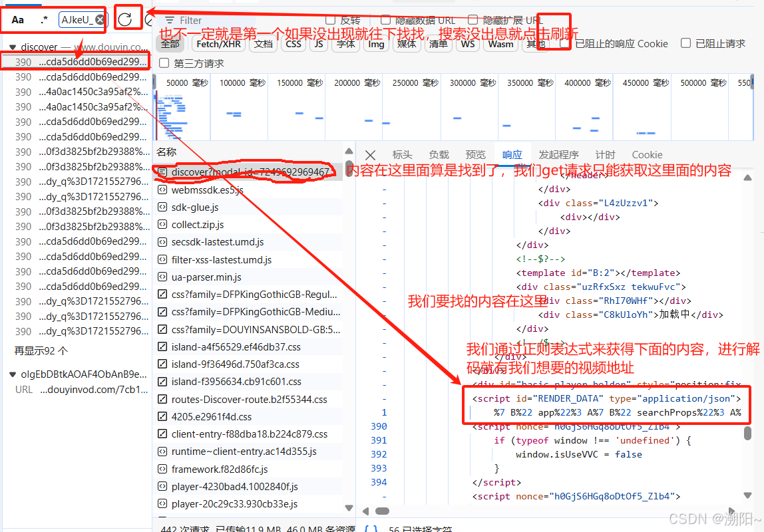The width and height of the screenshot is (764, 532).
Task: Click 再显示92 个 to show more results
Action: click(41, 351)
